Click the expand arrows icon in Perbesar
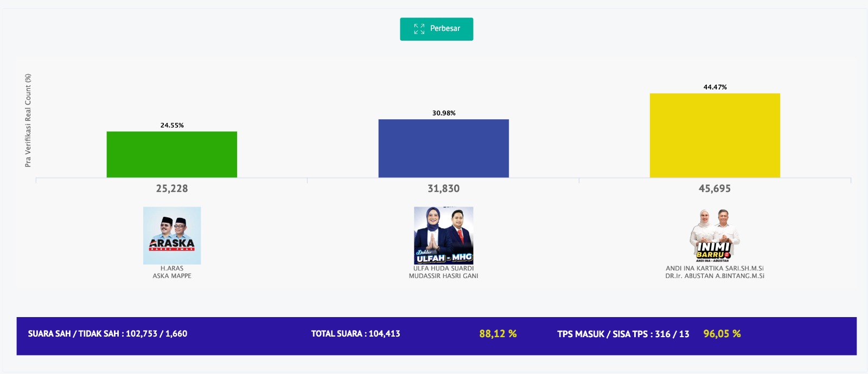 (419, 29)
